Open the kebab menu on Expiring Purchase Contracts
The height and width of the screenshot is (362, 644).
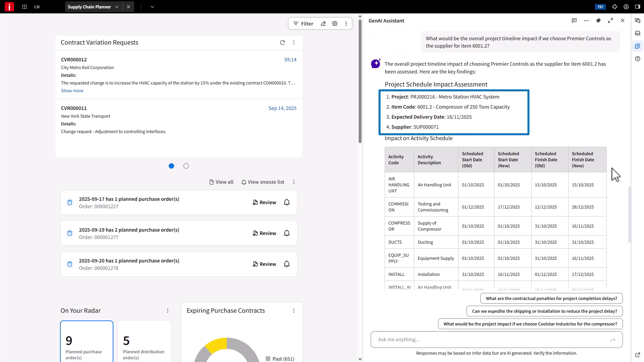(x=294, y=310)
